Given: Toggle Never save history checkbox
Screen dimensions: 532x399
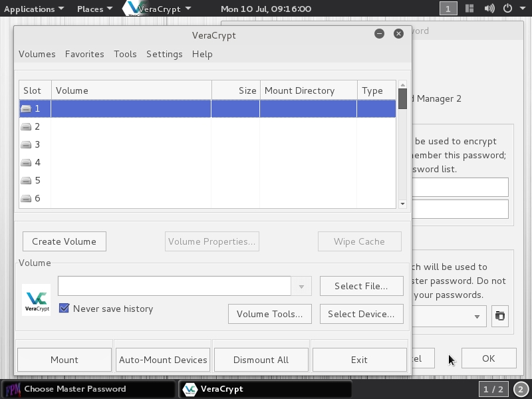Looking at the screenshot, I should (64, 309).
